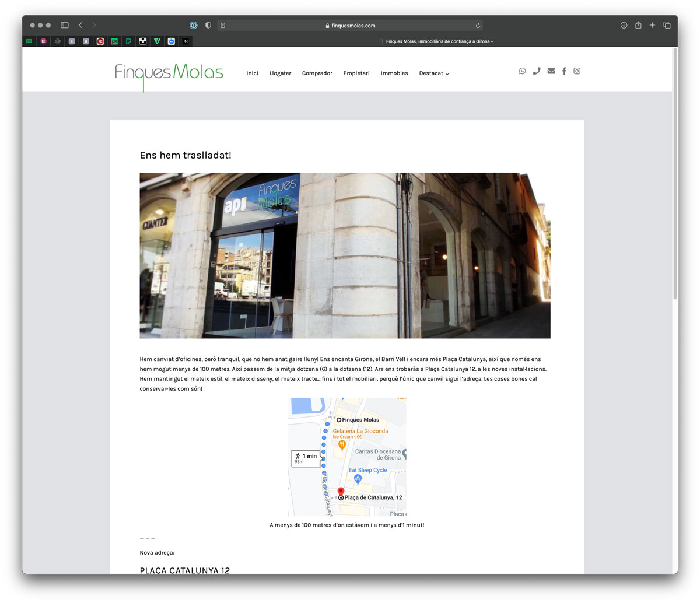Click the heading Ens hem traslladat!
The width and height of the screenshot is (700, 603).
[x=185, y=155]
